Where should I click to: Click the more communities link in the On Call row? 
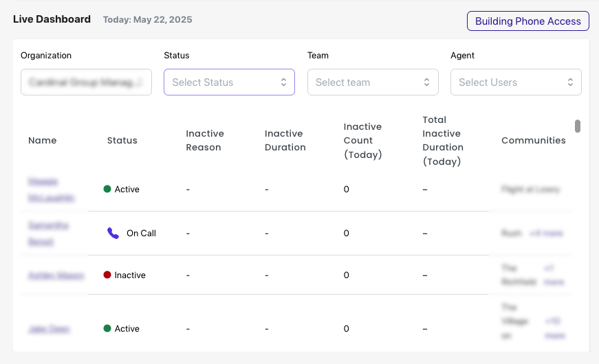546,233
